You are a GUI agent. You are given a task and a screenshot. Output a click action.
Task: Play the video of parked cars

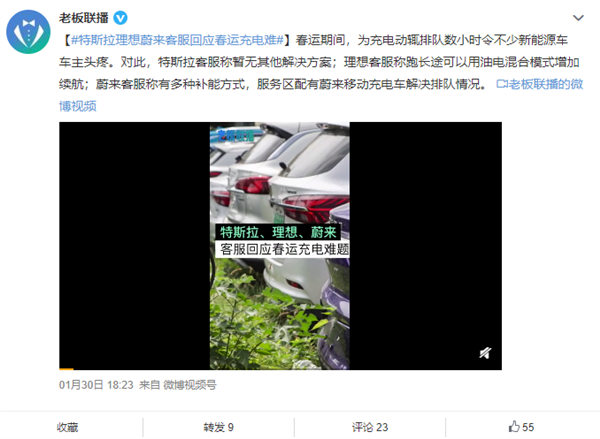point(279,246)
